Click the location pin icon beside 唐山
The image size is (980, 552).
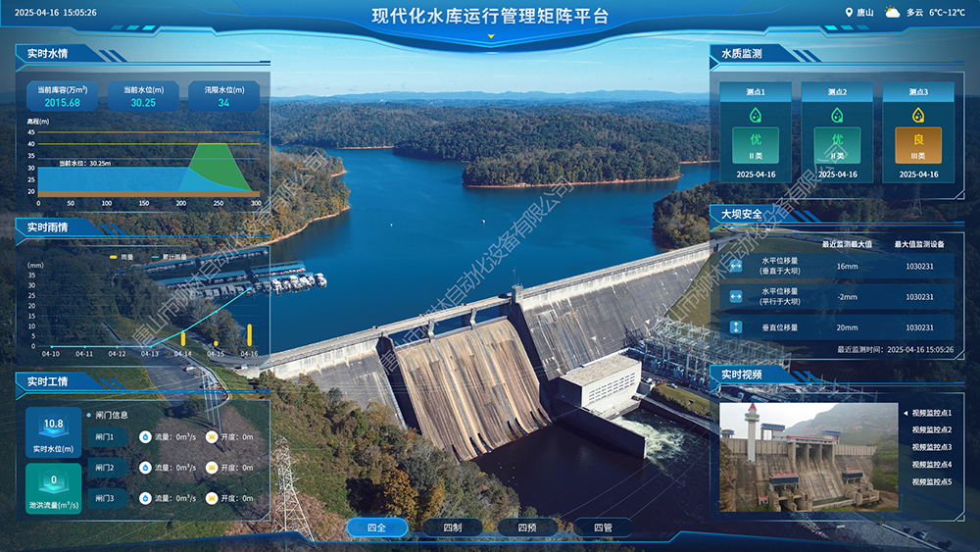click(850, 13)
